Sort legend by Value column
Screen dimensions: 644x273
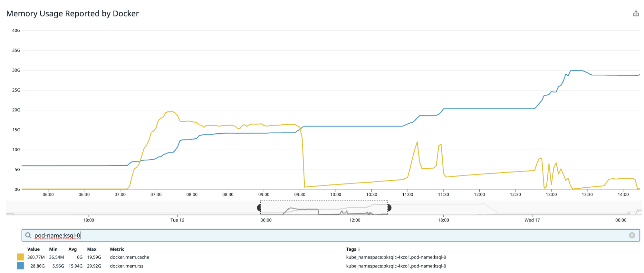[x=34, y=249]
